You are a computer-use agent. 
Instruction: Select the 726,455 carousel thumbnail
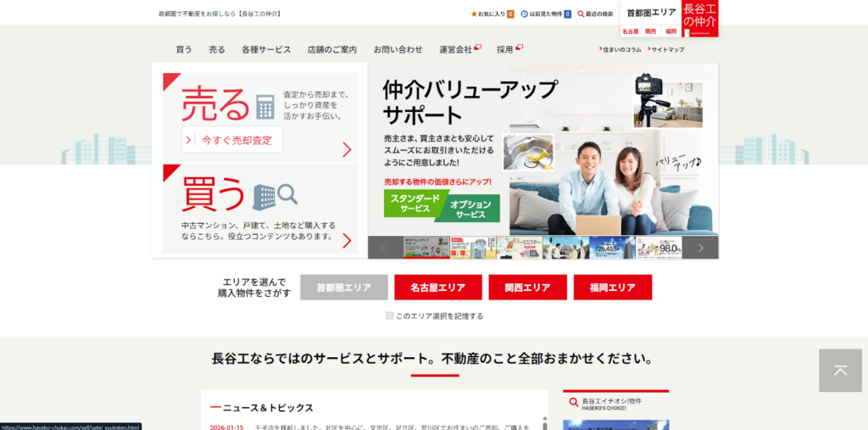(x=612, y=248)
